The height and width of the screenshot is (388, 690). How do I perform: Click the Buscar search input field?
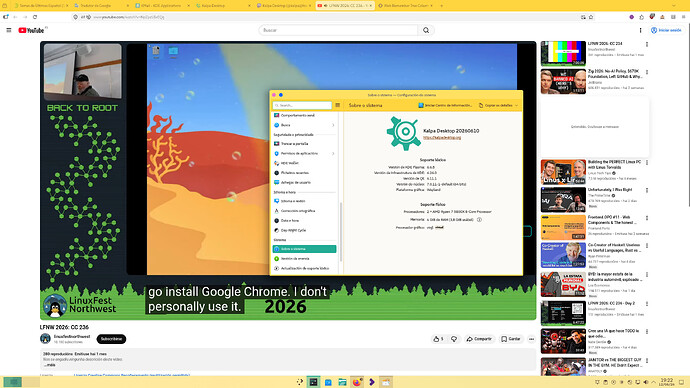(x=338, y=30)
